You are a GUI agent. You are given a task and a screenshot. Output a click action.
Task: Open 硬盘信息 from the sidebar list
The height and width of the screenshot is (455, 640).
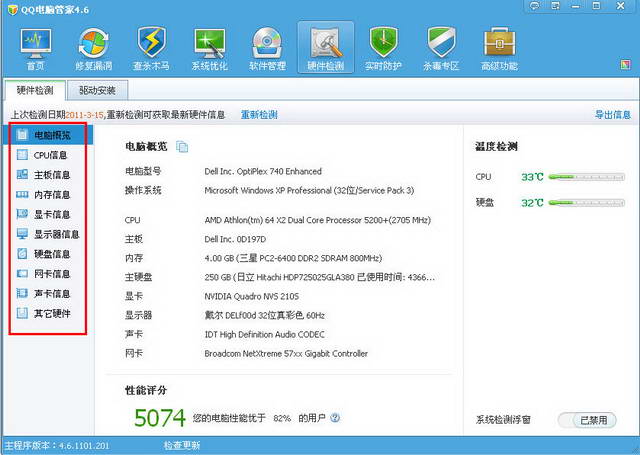(50, 254)
